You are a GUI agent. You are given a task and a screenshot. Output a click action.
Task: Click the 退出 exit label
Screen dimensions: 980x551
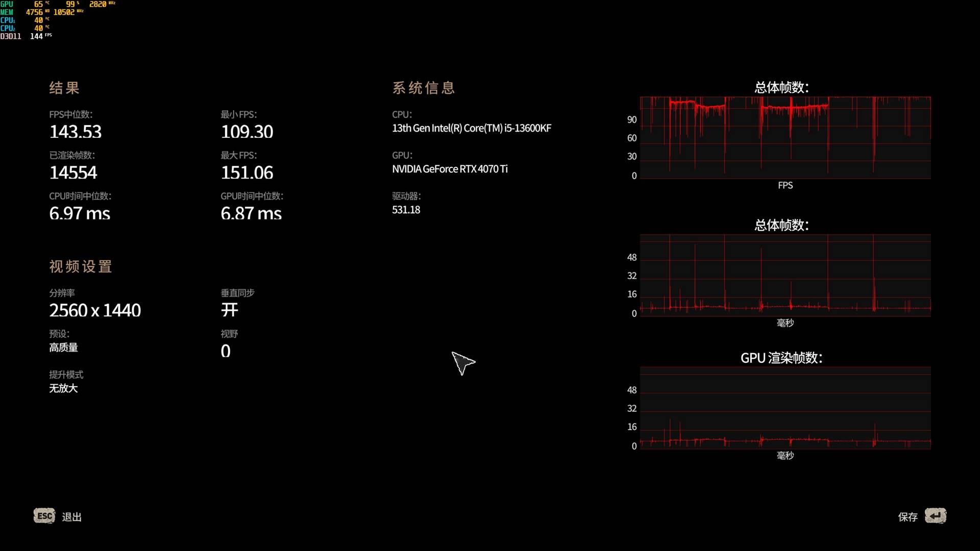[x=72, y=517]
